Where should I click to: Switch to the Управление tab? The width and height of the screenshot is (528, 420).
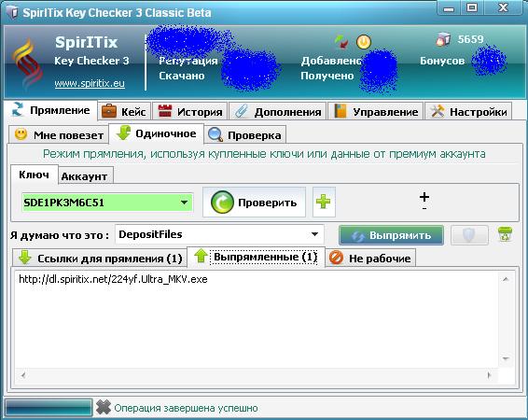coord(375,111)
